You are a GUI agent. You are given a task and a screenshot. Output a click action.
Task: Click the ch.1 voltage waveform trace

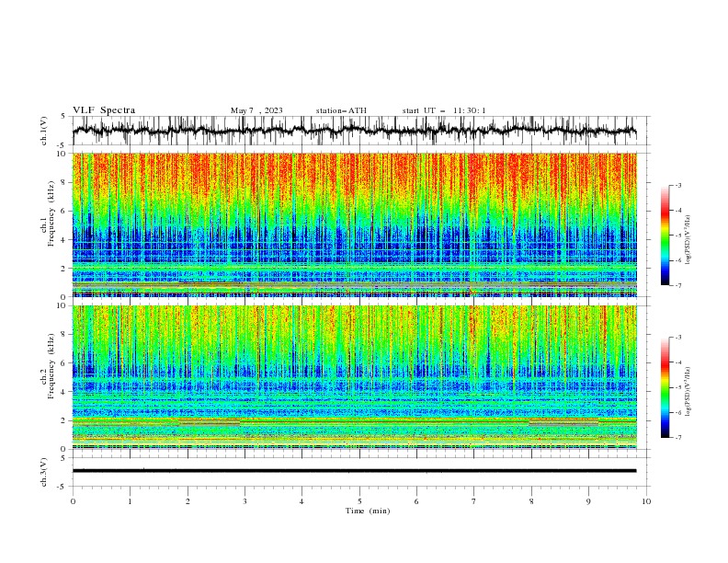point(354,131)
